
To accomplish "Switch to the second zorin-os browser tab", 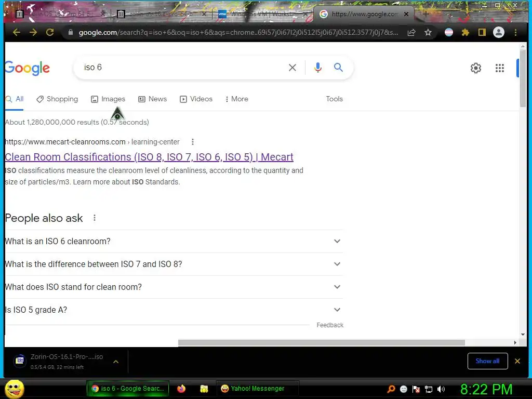I will click(161, 14).
